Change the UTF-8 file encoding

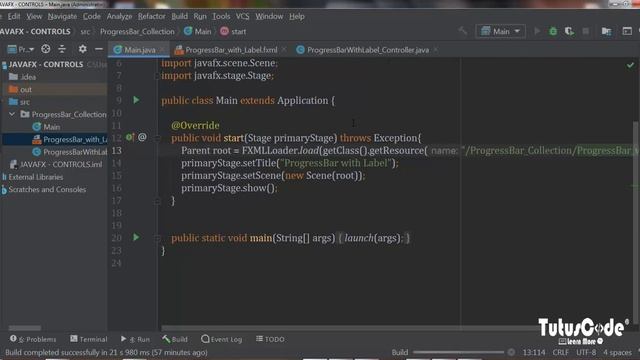pyautogui.click(x=586, y=352)
